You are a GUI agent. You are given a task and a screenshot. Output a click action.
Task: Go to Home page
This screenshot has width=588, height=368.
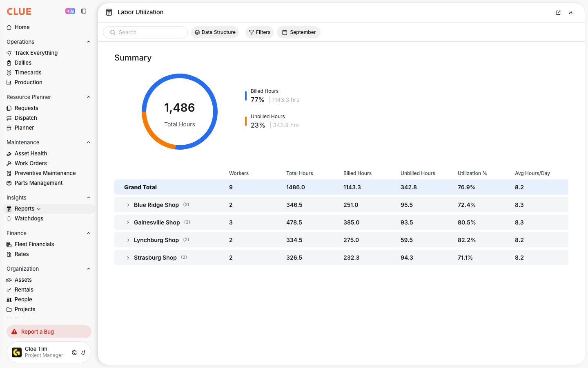[22, 27]
